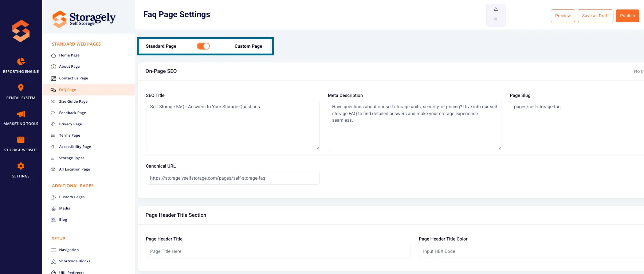Click the Size Guide Page icon

click(x=53, y=102)
